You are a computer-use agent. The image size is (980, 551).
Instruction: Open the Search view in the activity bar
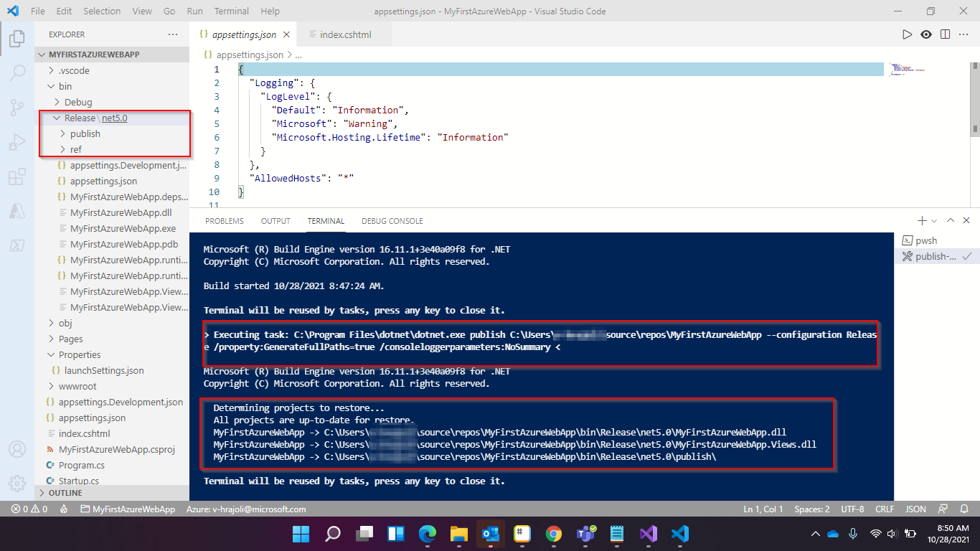point(17,72)
